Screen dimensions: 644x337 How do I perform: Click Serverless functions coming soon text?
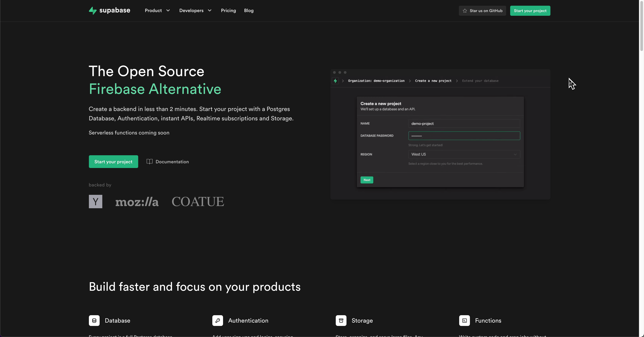[129, 133]
